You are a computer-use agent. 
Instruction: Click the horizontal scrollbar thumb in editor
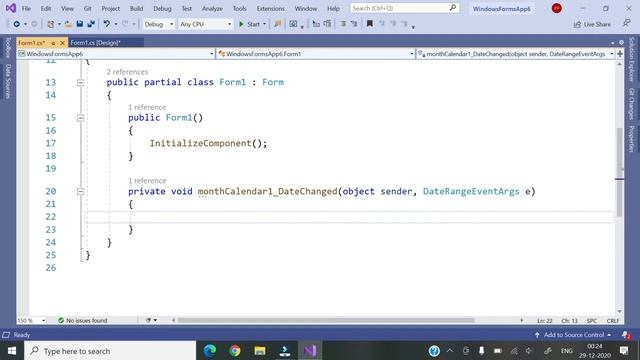[x=326, y=320]
